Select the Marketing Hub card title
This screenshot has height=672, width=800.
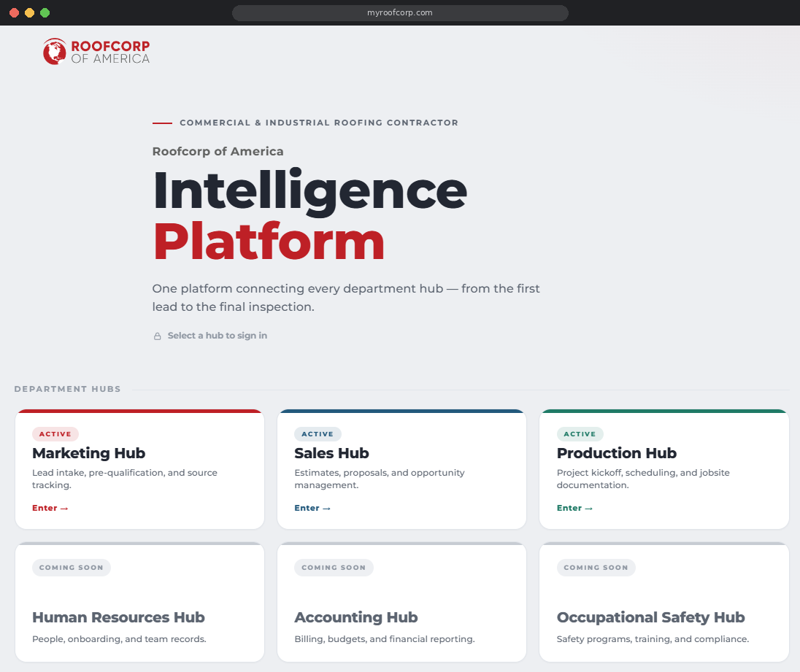pos(89,453)
